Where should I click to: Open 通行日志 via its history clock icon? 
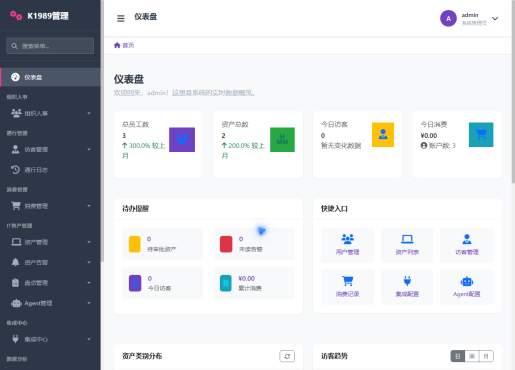15,170
